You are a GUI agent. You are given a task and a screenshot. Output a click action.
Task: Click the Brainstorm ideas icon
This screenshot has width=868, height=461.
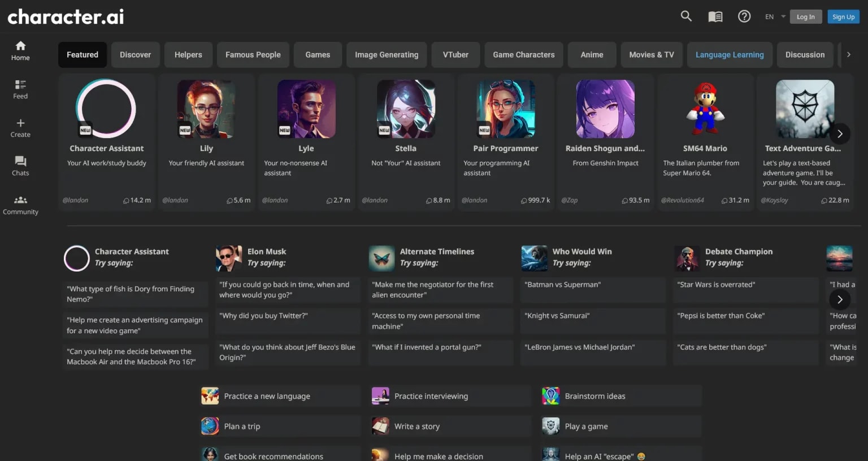pos(551,396)
